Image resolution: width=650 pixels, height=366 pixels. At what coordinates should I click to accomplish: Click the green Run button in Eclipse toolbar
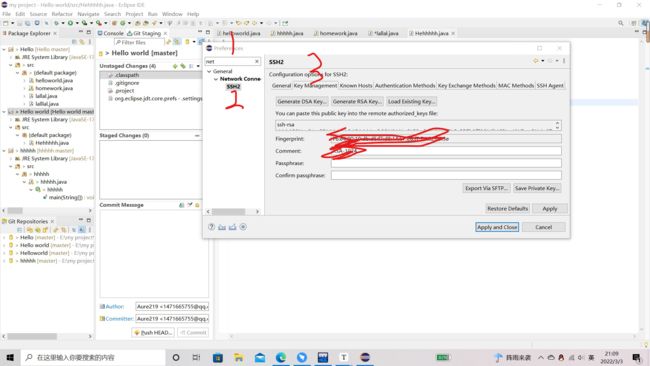click(70, 23)
